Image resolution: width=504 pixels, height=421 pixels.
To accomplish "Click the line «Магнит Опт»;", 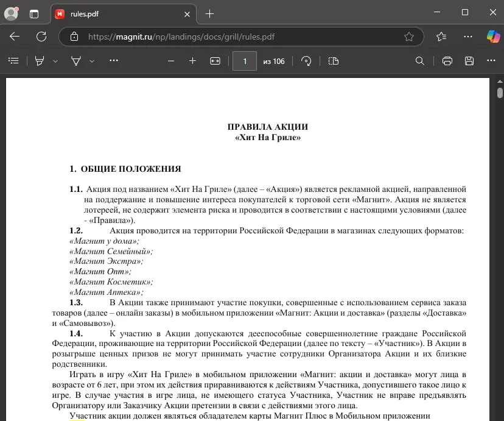I will coord(100,272).
